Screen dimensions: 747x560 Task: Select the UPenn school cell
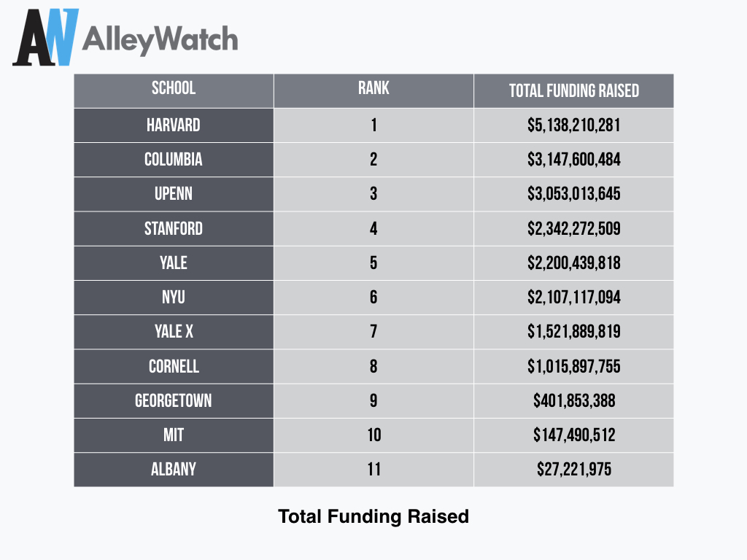[x=174, y=194]
